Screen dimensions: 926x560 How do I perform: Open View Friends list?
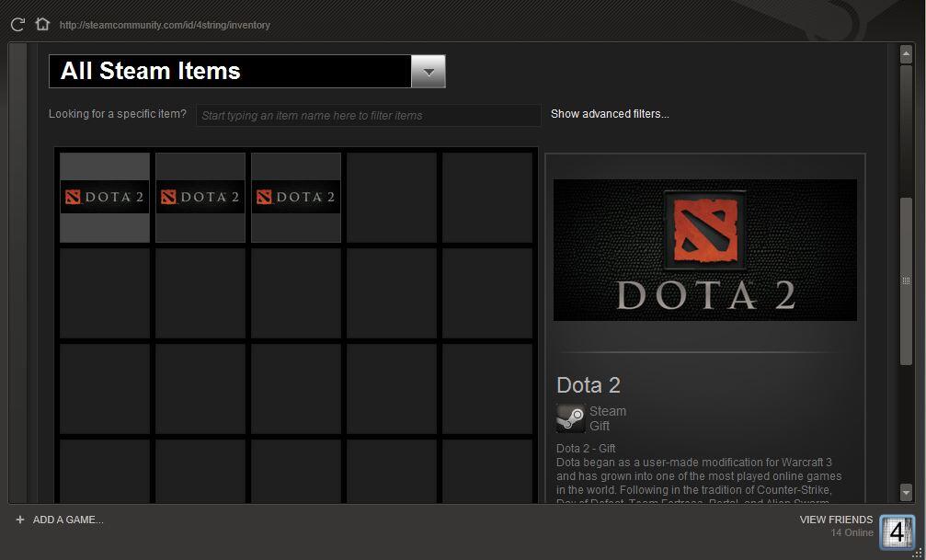coord(836,520)
